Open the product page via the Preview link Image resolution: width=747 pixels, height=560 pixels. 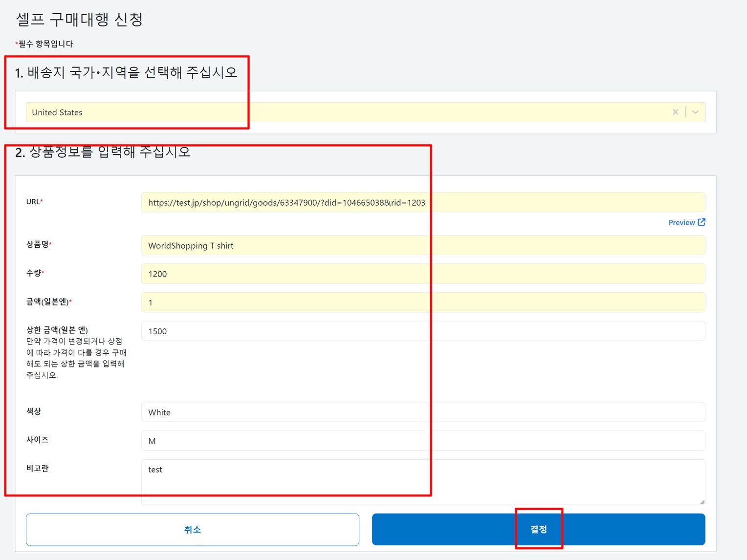[682, 222]
